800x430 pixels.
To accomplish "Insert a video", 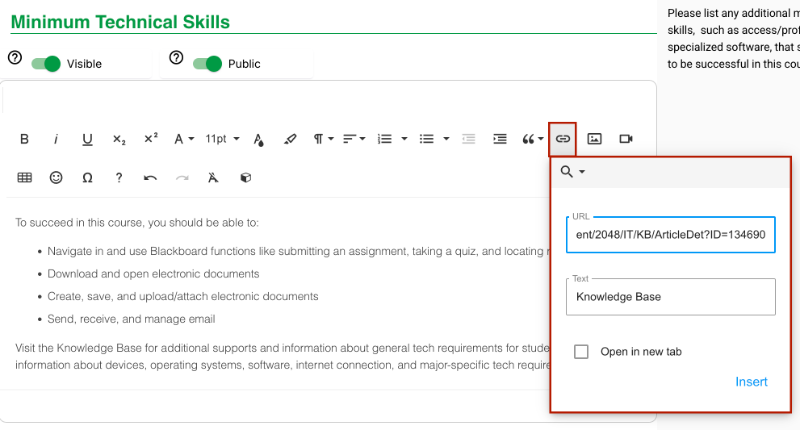I will pyautogui.click(x=626, y=139).
